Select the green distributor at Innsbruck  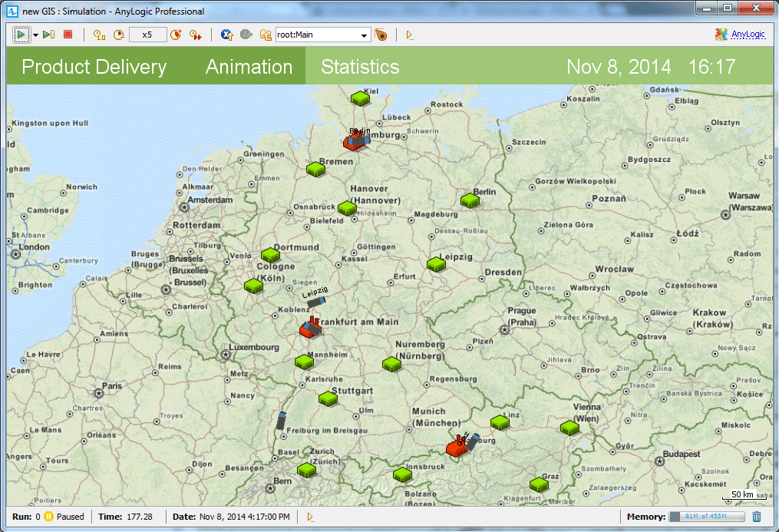click(x=402, y=474)
